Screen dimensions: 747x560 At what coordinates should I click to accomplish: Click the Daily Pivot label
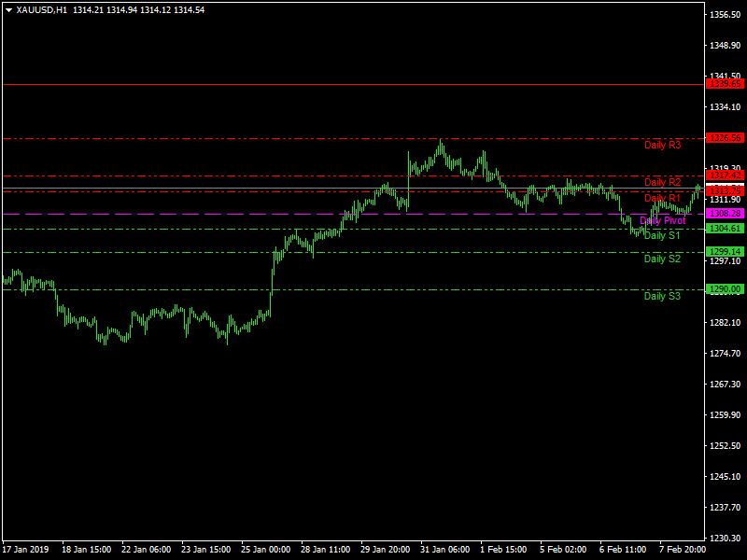click(662, 221)
